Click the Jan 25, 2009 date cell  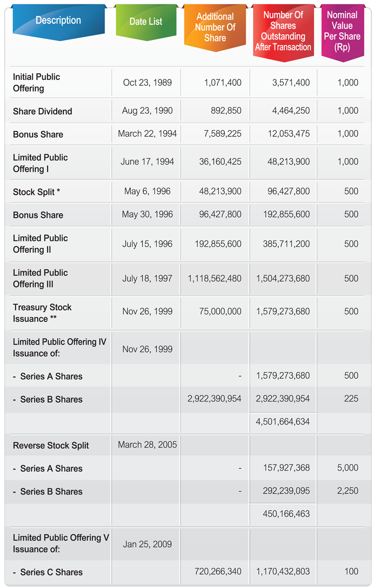point(148,544)
